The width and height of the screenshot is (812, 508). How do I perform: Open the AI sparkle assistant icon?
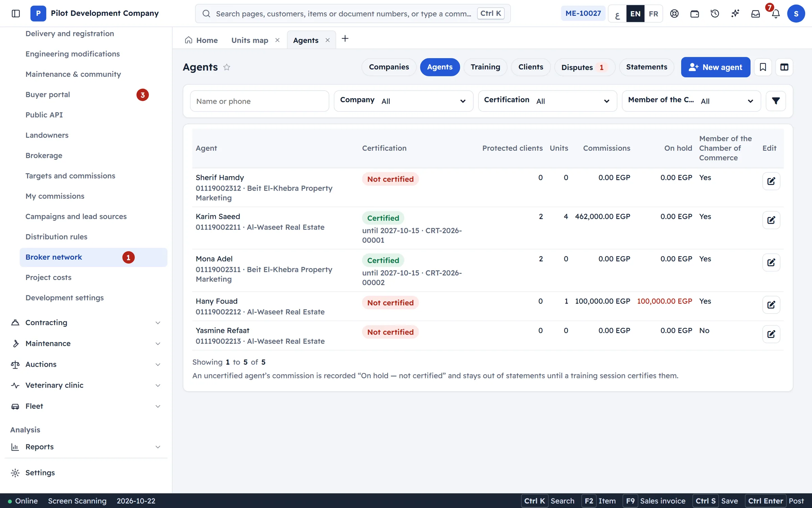click(x=735, y=14)
